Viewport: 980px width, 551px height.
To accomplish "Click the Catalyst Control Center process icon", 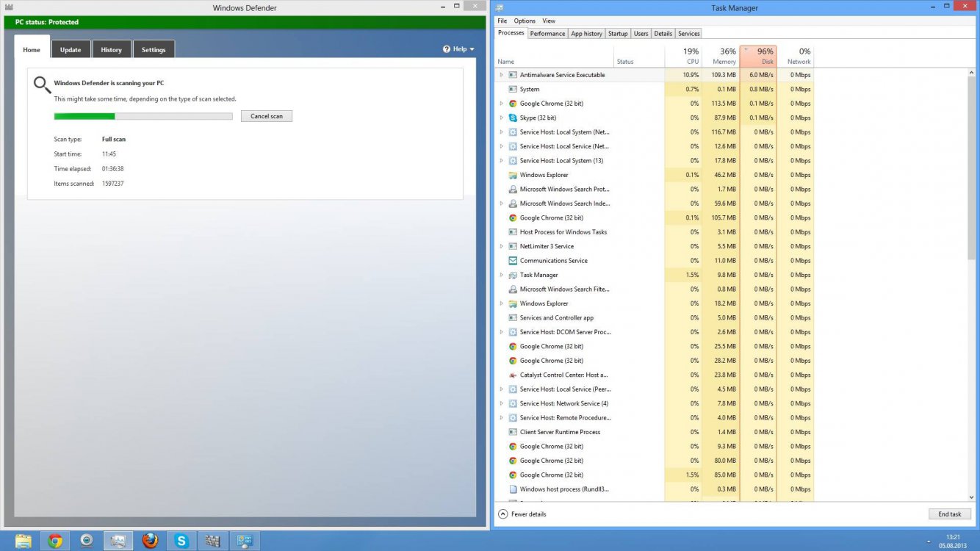I will tap(513, 375).
